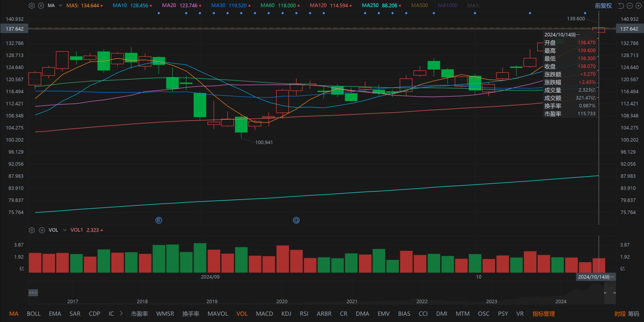Switch sub-chart to KDJ
This screenshot has width=644, height=322.
tap(286, 314)
